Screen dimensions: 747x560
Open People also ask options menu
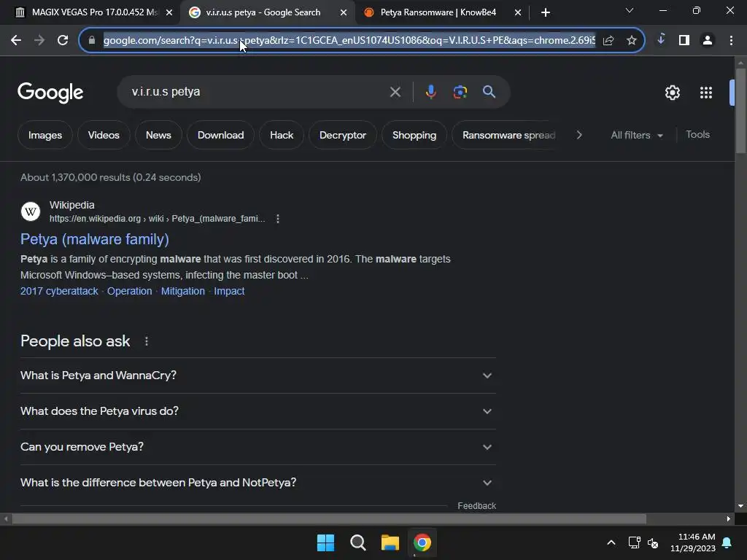tap(147, 341)
